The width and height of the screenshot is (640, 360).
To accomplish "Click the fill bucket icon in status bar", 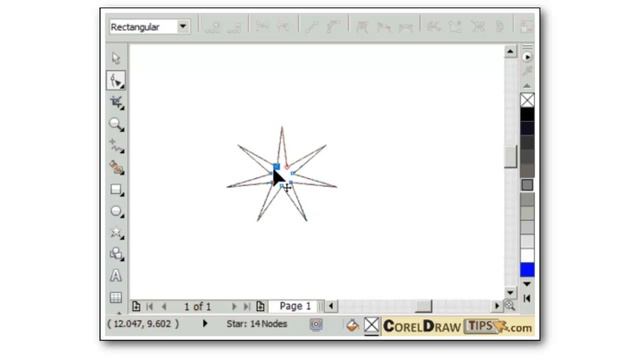I will [x=353, y=325].
